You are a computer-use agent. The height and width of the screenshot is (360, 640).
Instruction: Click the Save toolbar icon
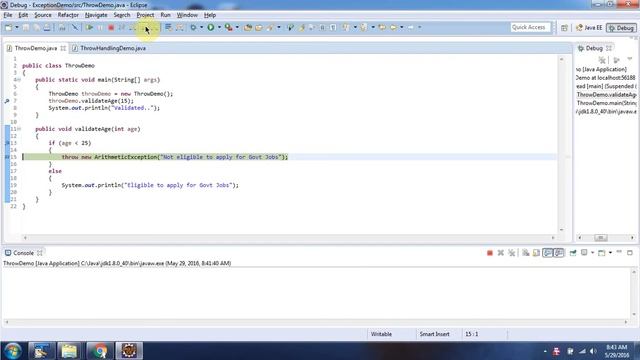click(x=26, y=27)
